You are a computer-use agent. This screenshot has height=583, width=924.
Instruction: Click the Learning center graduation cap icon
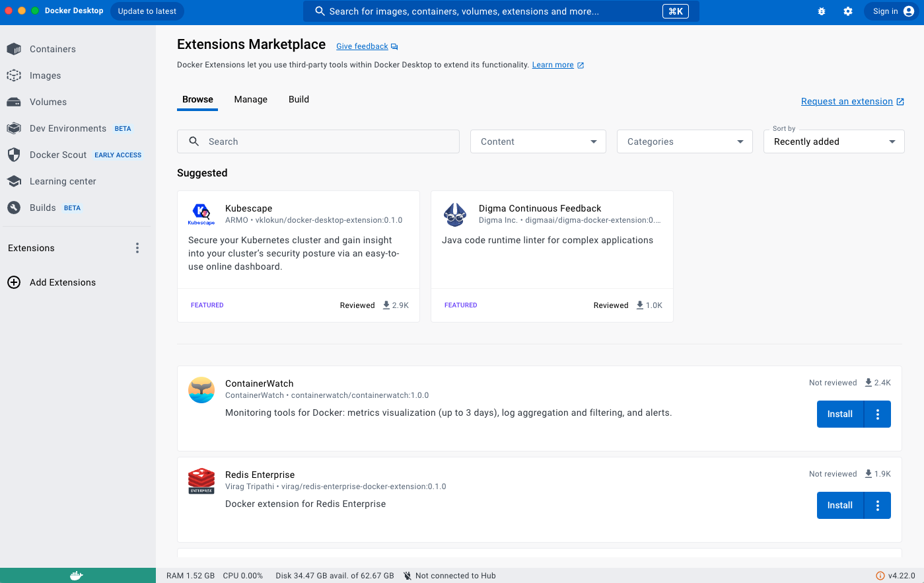pyautogui.click(x=14, y=181)
